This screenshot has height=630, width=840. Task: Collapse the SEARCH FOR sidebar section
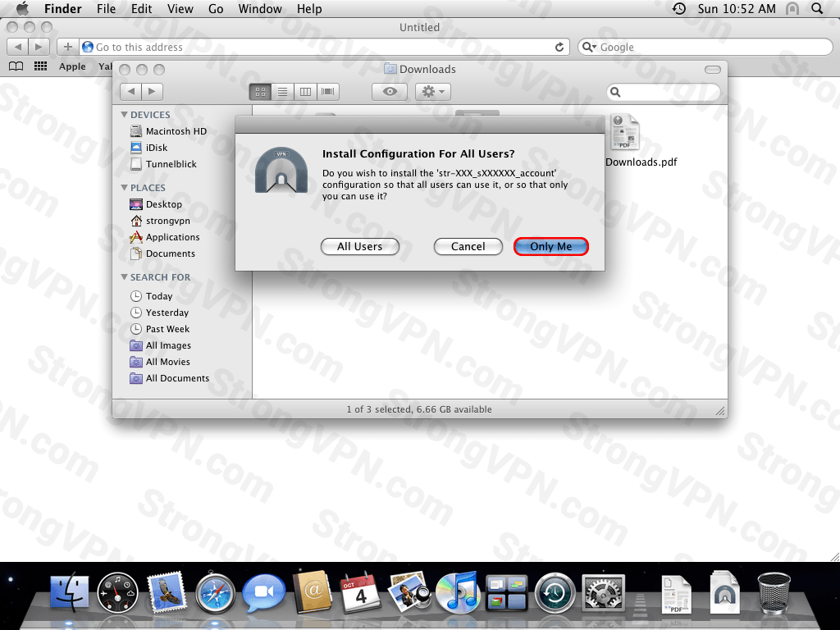pyautogui.click(x=125, y=277)
